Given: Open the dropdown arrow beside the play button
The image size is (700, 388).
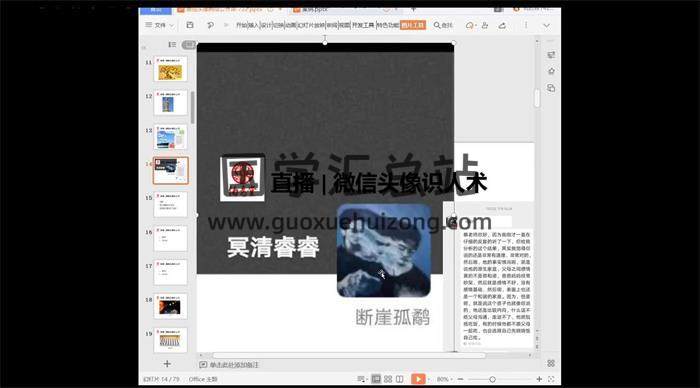Looking at the screenshot, I should 429,380.
